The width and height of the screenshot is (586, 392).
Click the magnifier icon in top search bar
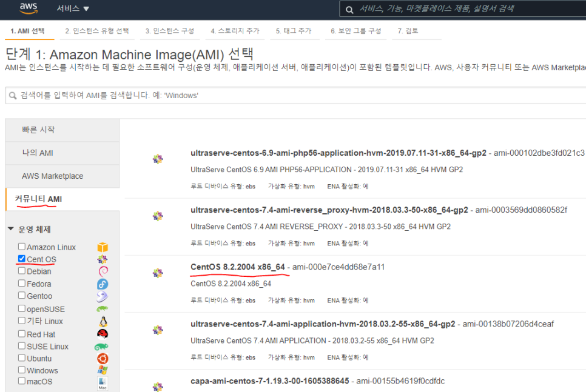tap(349, 10)
